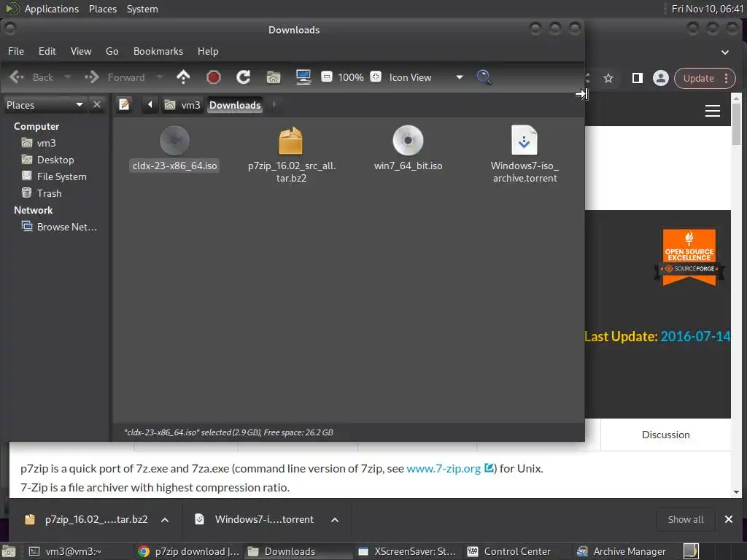This screenshot has height=560, width=747.
Task: Select the cldx-23-x86_64.iso disc icon
Action: pos(174,141)
